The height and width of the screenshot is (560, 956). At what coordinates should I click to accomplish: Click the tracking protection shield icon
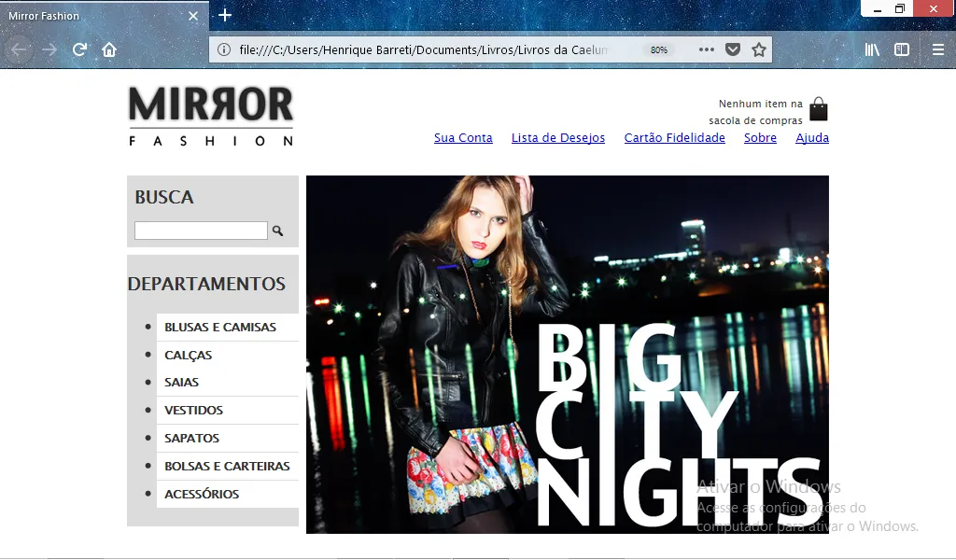point(734,50)
